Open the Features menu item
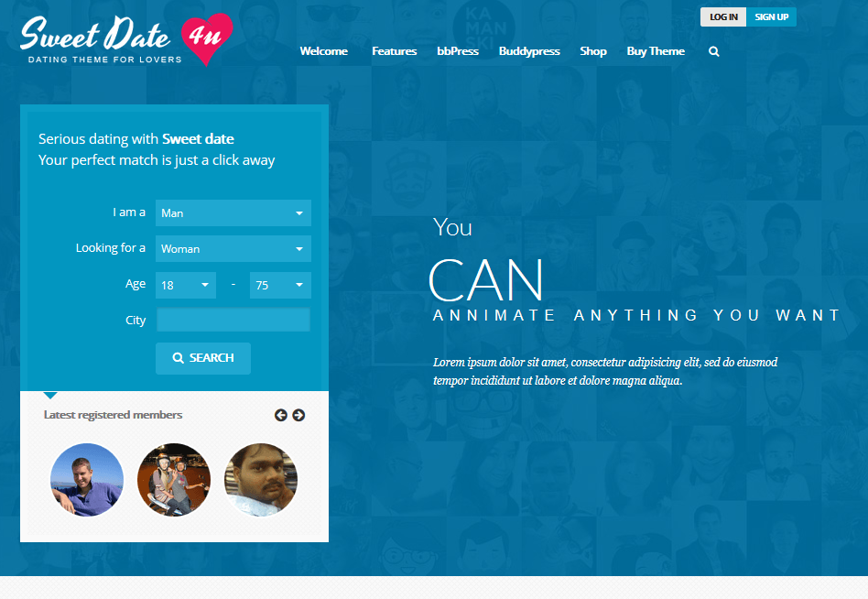 pos(394,51)
